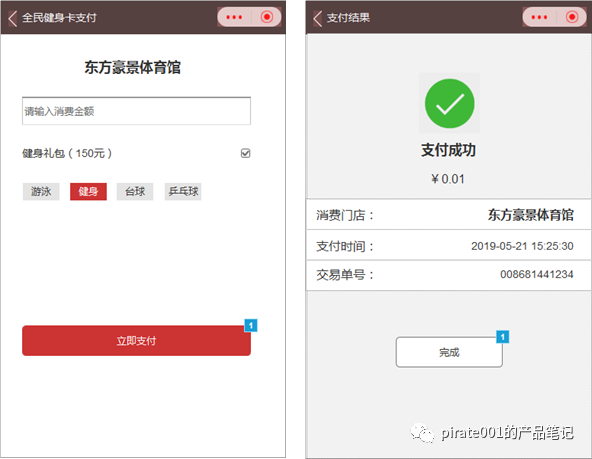Click the 全民健身卡支付 header title
Viewport: 592px width, 459px height.
pos(59,18)
